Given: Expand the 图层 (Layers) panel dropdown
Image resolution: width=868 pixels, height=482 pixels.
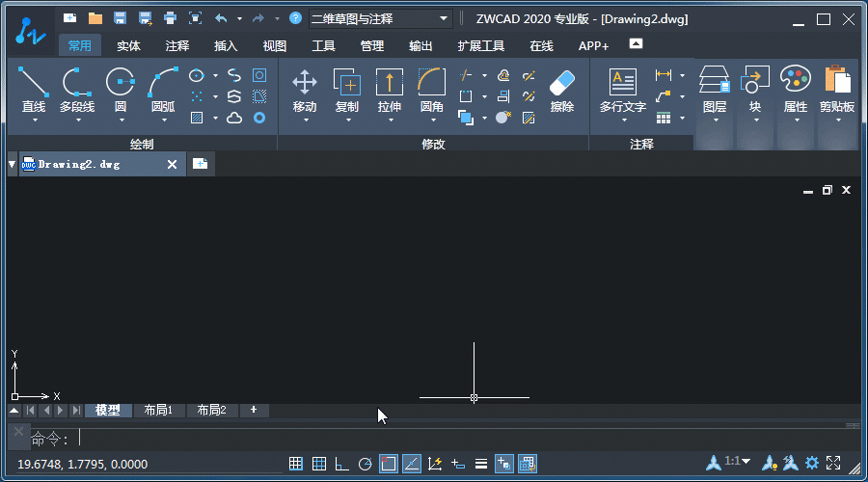Looking at the screenshot, I should (x=714, y=120).
